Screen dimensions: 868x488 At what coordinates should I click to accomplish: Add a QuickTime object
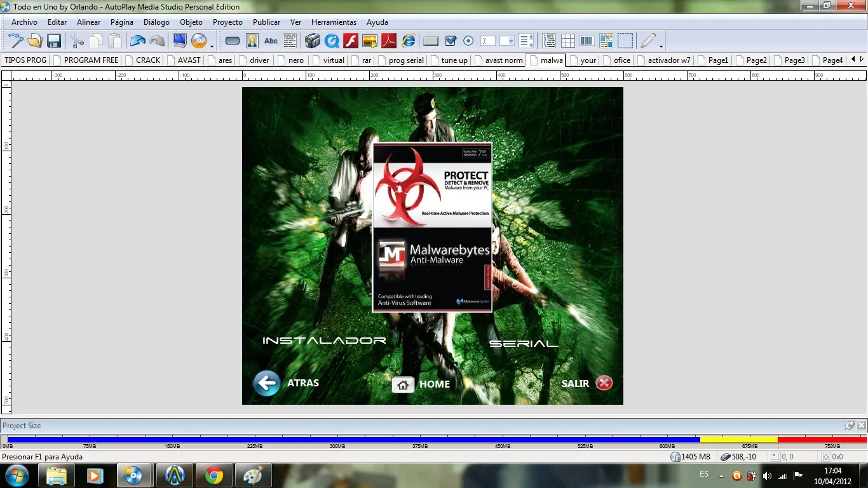[332, 41]
